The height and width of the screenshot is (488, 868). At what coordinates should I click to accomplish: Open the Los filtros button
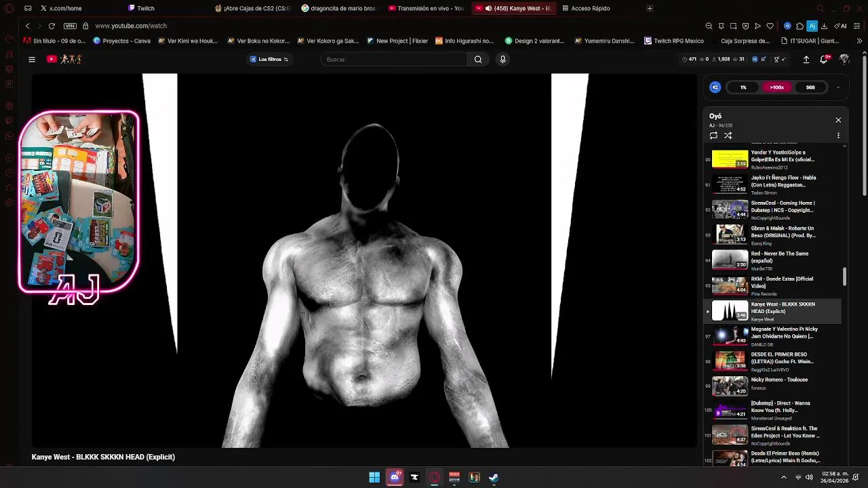pyautogui.click(x=269, y=60)
